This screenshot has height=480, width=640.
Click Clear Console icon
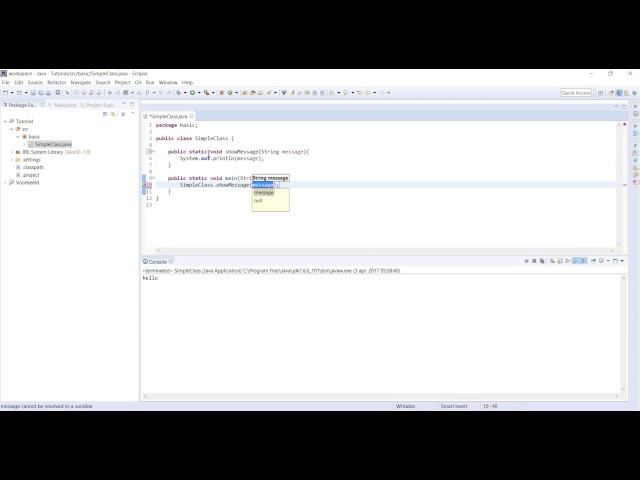pyautogui.click(x=552, y=261)
